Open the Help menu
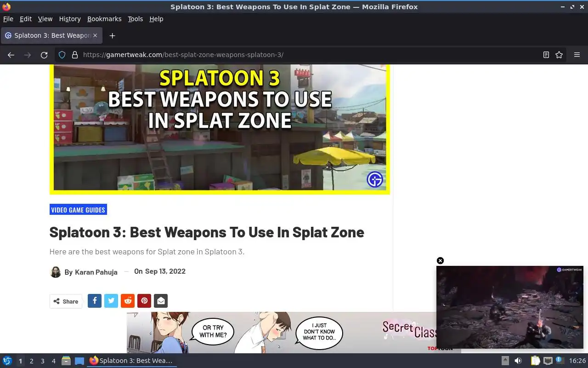588x368 pixels. pos(156,19)
